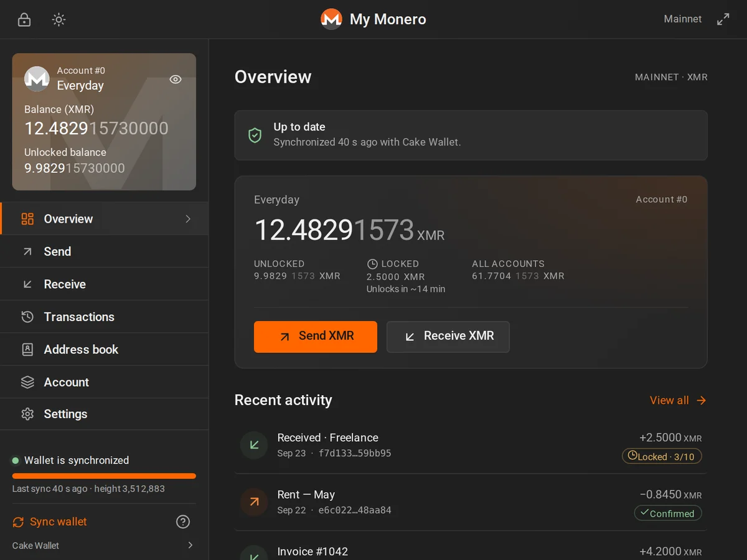Open the Overview menu item
Viewport: 747px width, 560px height.
click(x=105, y=219)
